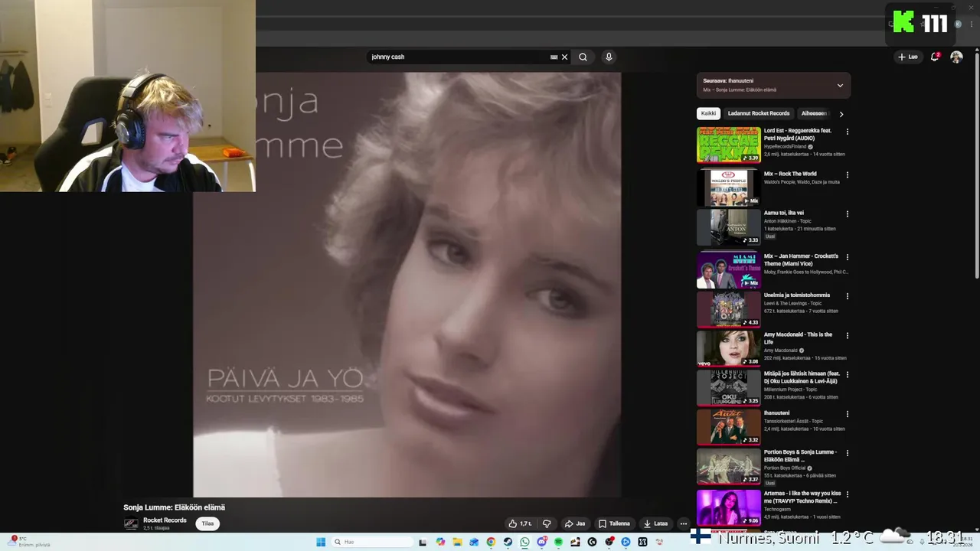
Task: Open Artemas techno remix video thumbnail
Action: pos(728,507)
